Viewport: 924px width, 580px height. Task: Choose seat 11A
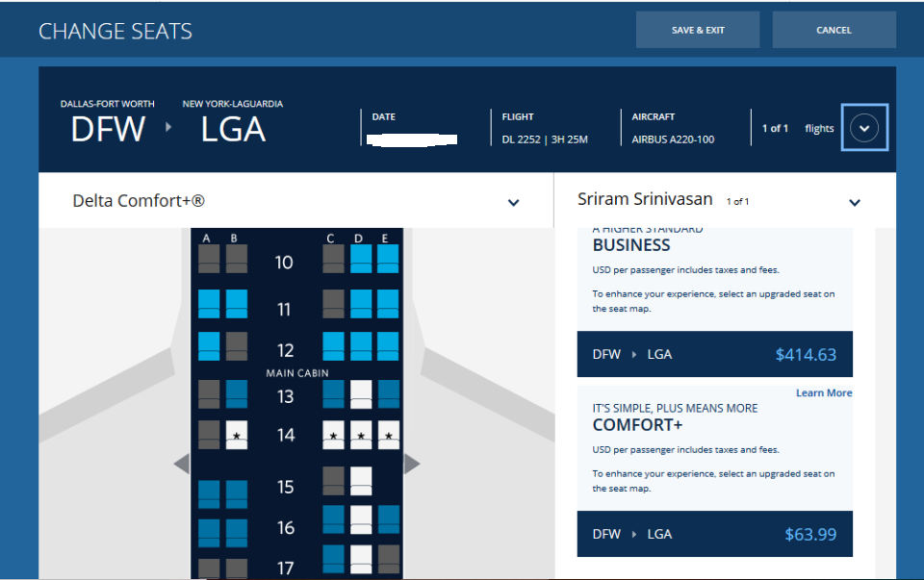point(209,304)
